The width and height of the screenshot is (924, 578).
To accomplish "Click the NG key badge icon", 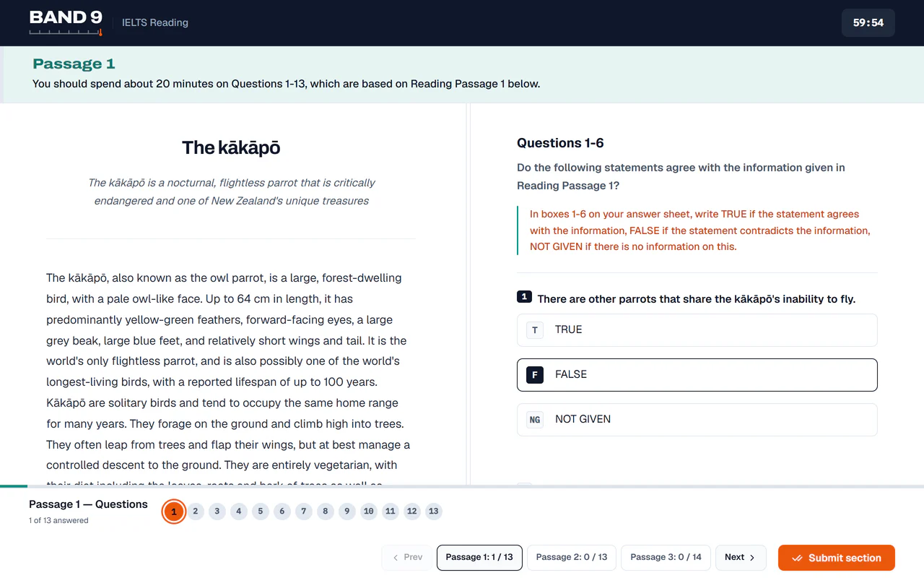I will point(535,420).
